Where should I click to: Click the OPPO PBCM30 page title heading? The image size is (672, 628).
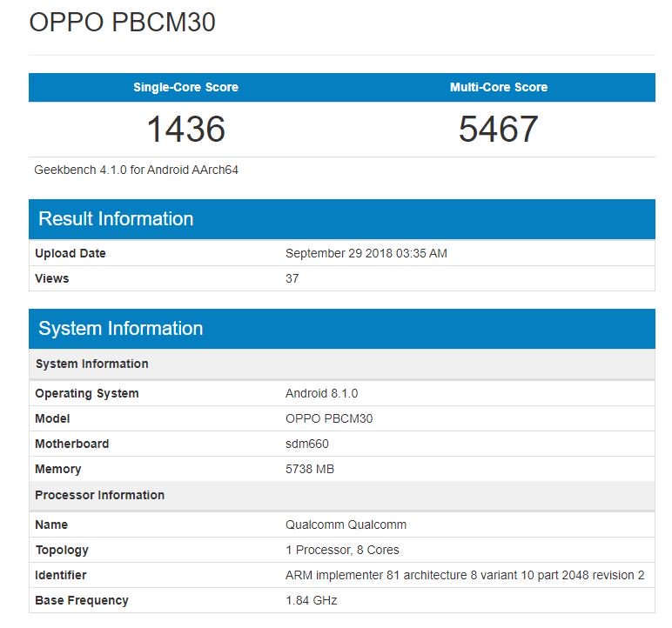coord(123,23)
